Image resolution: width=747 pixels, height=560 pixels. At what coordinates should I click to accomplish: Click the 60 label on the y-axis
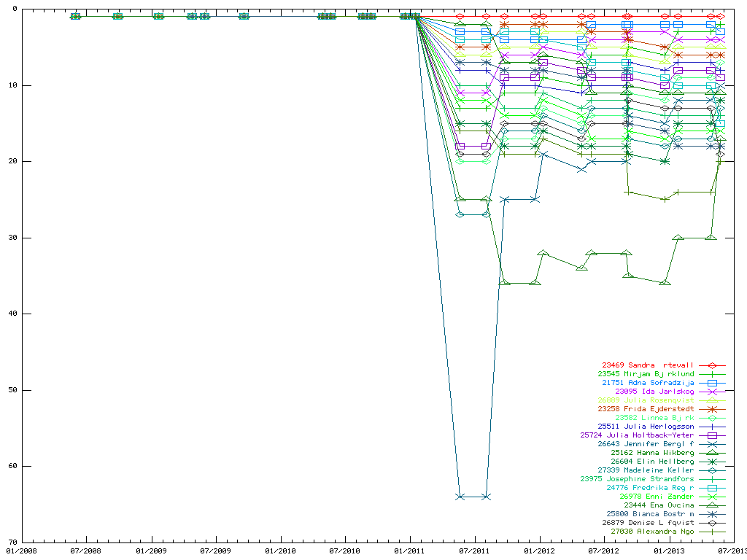point(12,466)
